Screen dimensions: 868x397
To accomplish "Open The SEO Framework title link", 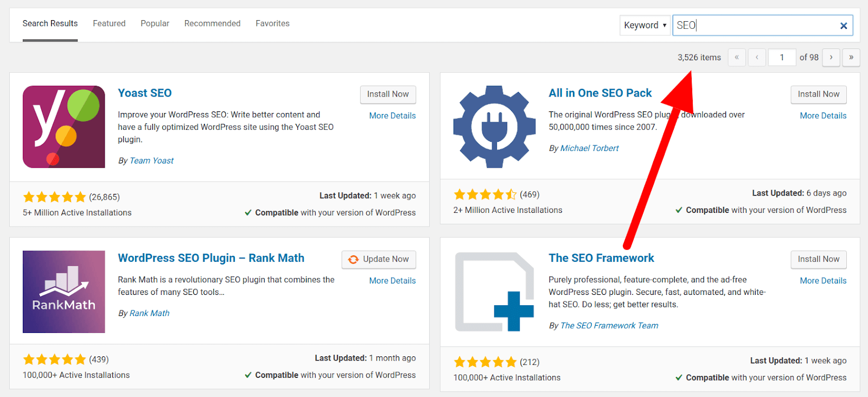I will tap(601, 258).
